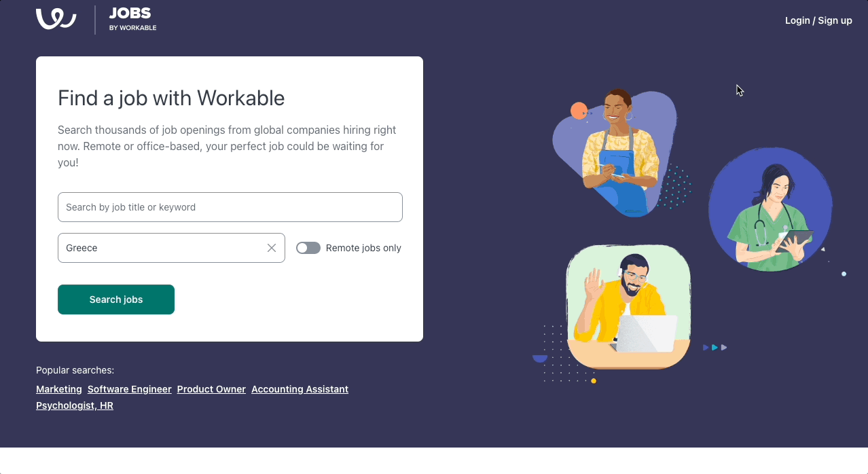Open the Marketing popular search
This screenshot has width=868, height=474.
(x=58, y=389)
